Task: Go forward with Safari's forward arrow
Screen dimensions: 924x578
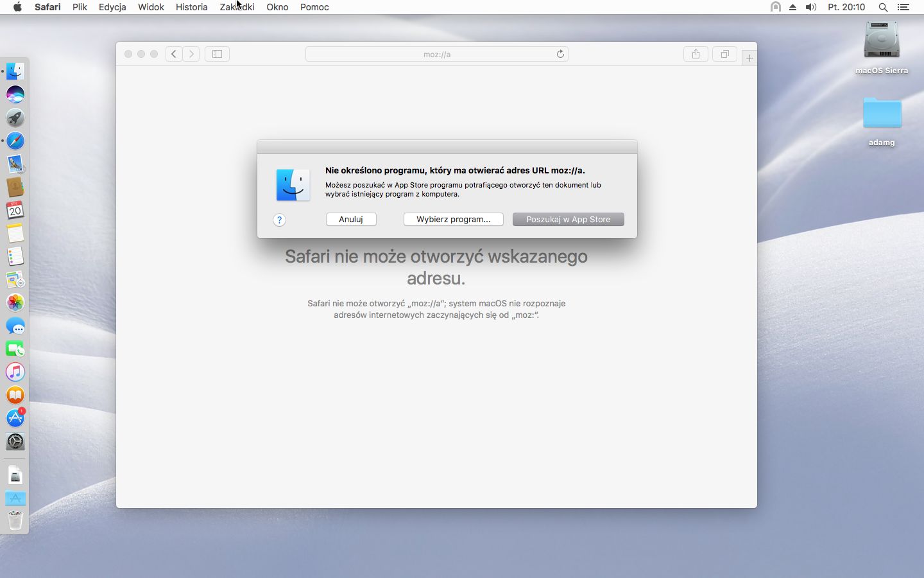Action: click(x=191, y=54)
